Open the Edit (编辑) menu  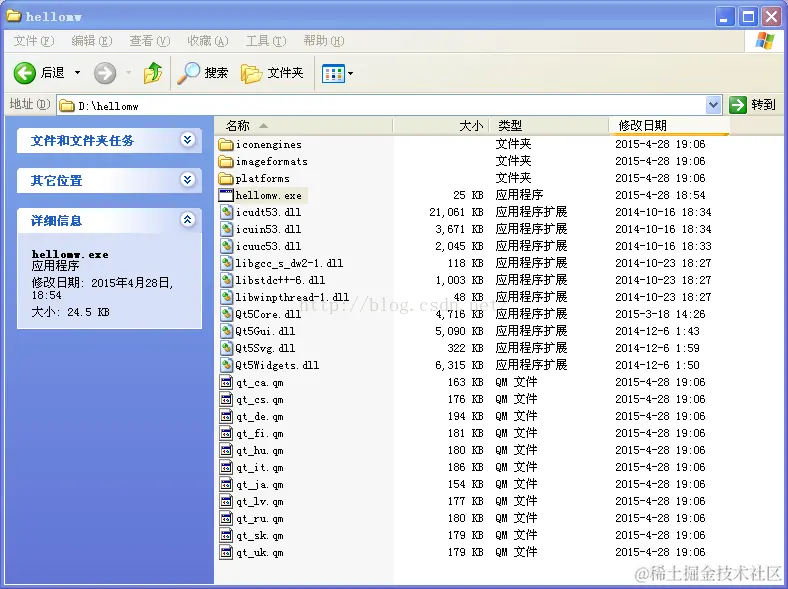coord(91,41)
